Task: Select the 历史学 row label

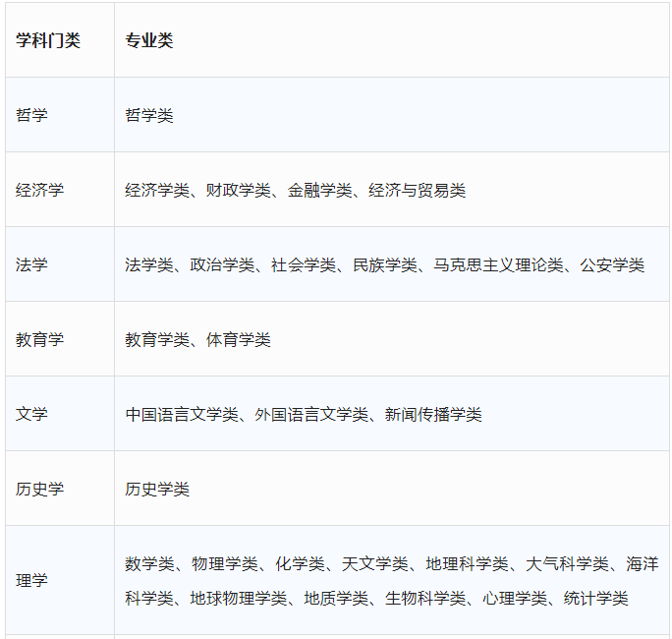Action: pos(39,489)
